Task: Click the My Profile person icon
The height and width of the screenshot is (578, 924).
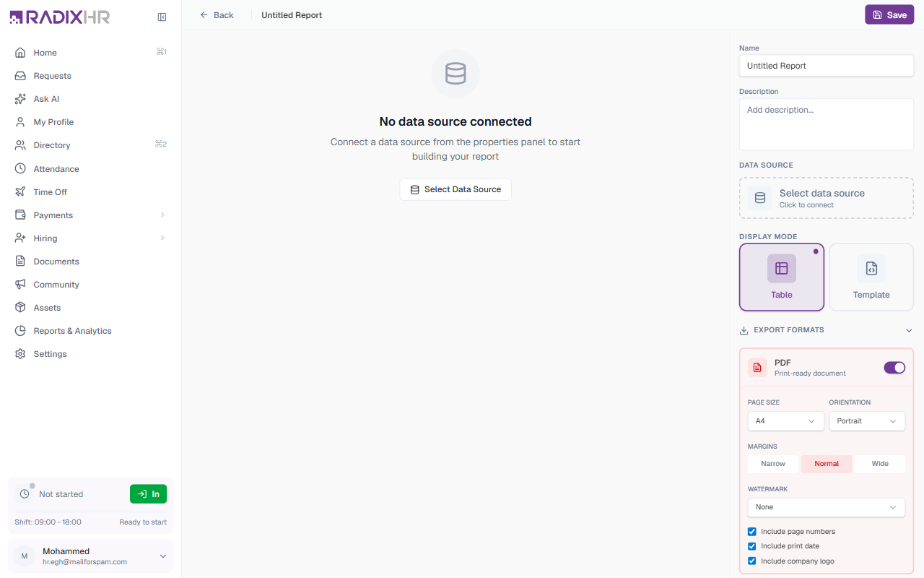Action: [x=20, y=121]
